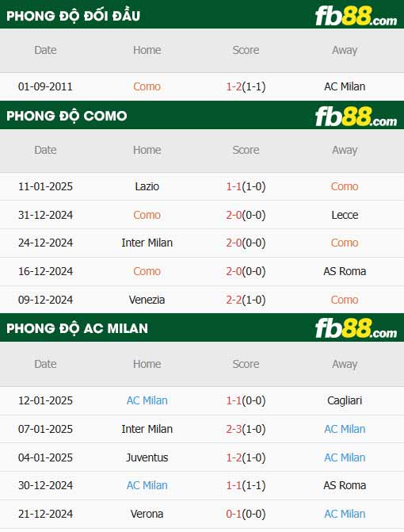Click the Date column header in the AC Milan table

click(x=45, y=364)
